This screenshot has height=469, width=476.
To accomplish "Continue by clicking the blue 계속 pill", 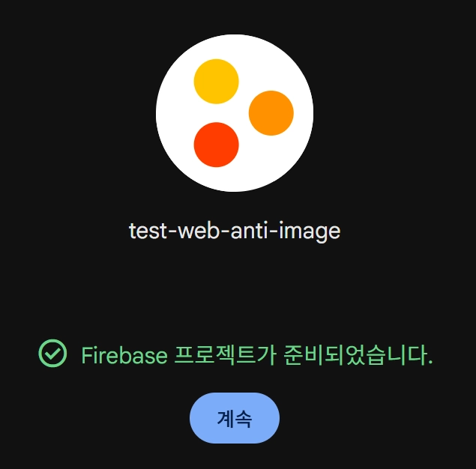I will click(235, 418).
